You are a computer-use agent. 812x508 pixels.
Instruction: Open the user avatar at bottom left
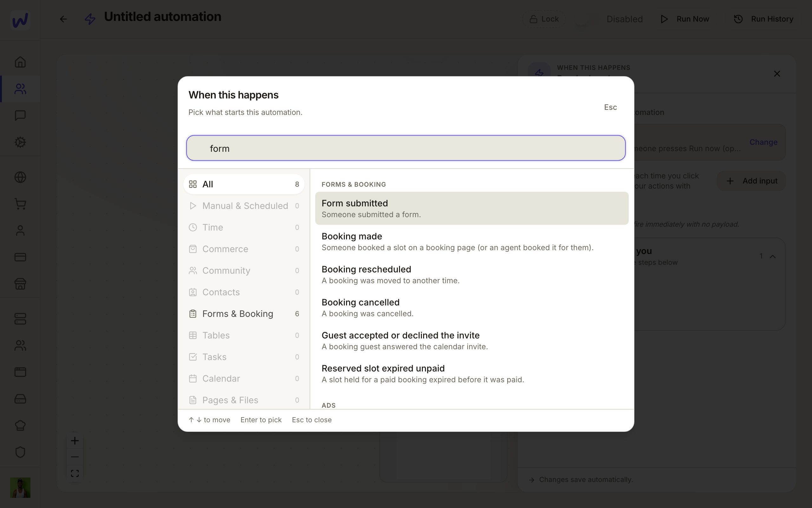coord(20,487)
